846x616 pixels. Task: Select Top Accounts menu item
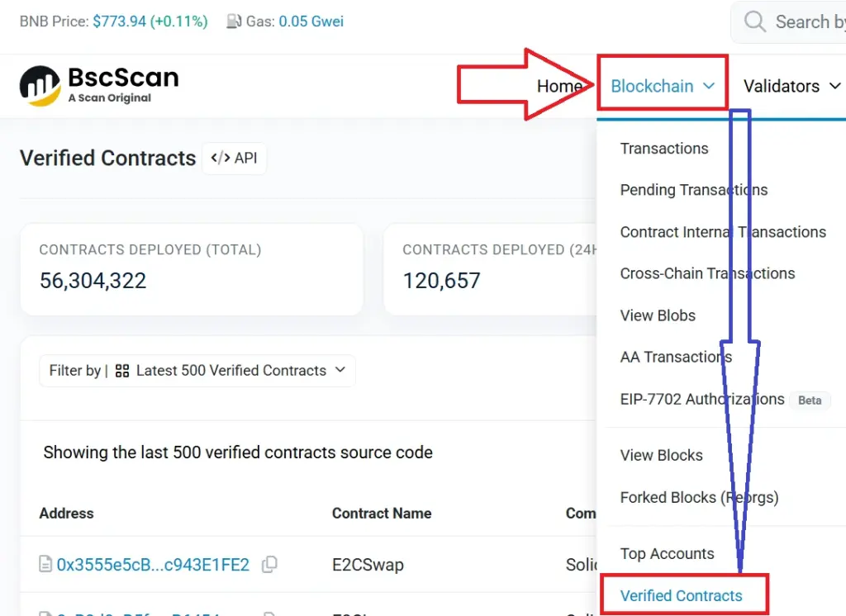[668, 553]
